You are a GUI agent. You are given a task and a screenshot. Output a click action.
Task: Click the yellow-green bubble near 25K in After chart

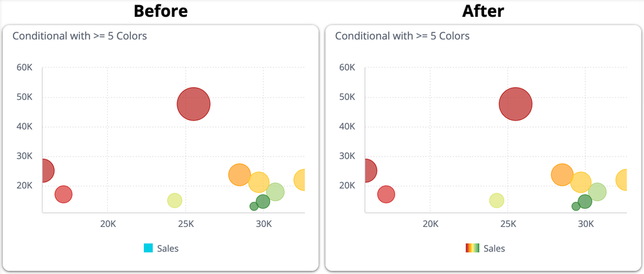(x=496, y=201)
